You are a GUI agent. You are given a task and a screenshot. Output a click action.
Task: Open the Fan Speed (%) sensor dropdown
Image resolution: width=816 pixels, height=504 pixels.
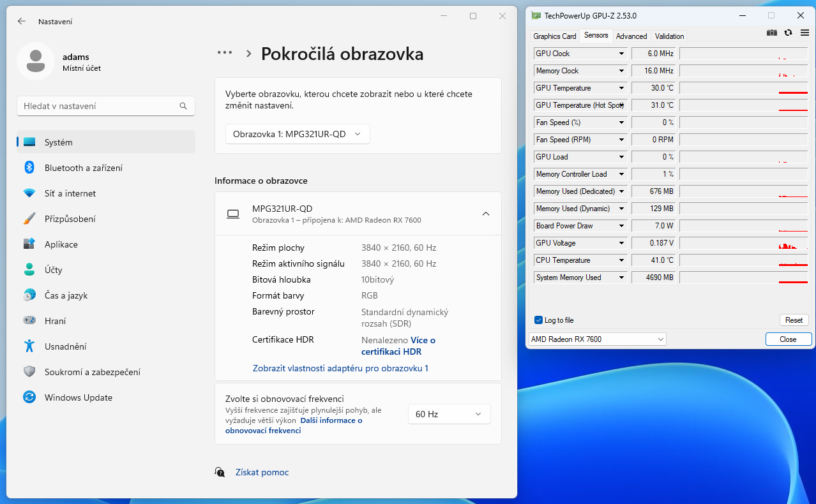click(621, 122)
